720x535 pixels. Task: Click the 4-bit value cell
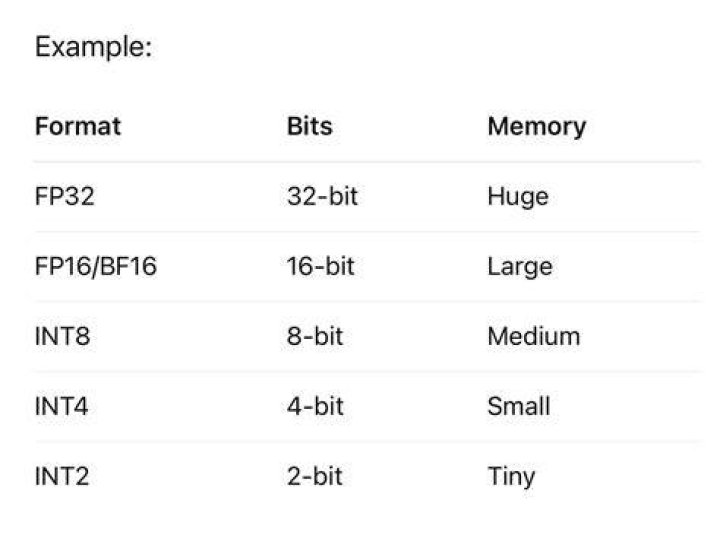pyautogui.click(x=315, y=406)
